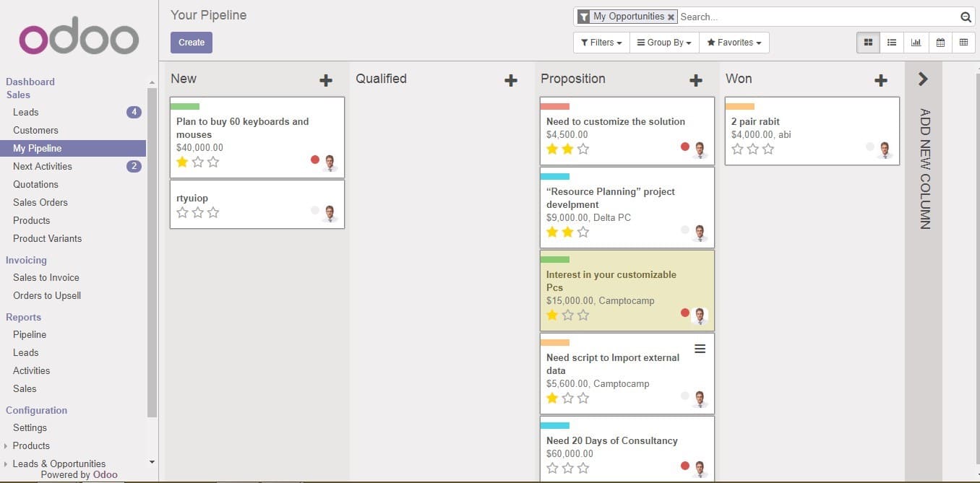Open Sales Orders menu item
The image size is (980, 483).
click(40, 203)
